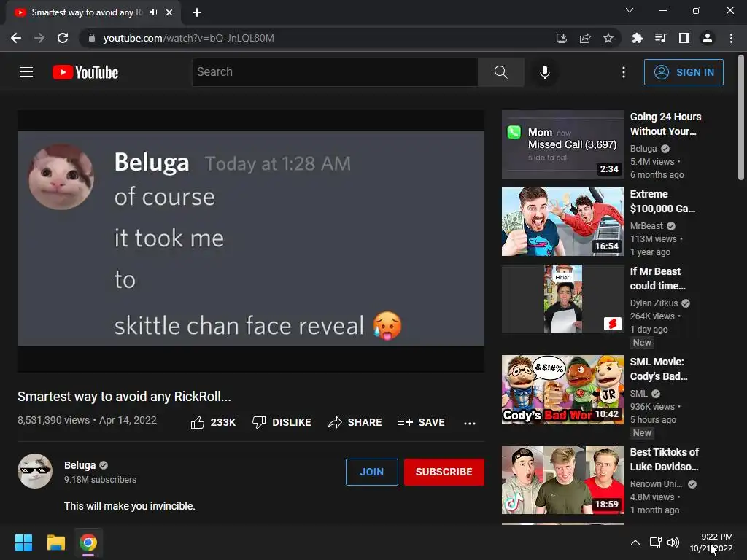Viewport: 747px width, 560px height.
Task: Click the Dislike thumbs down button
Action: coord(282,422)
